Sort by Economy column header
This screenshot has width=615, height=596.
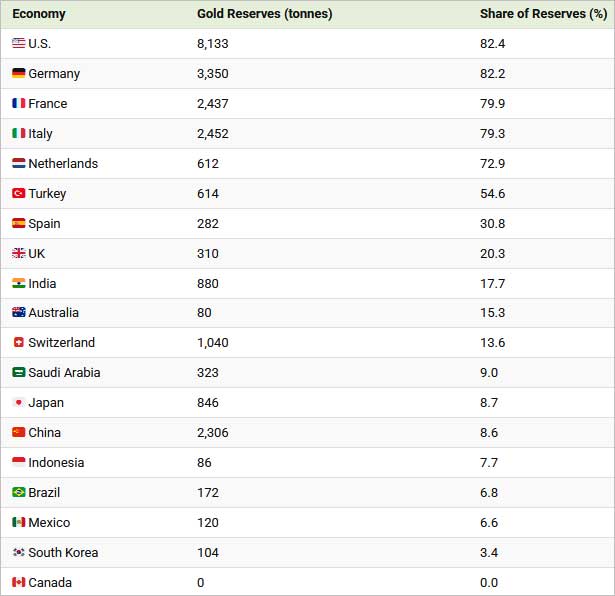(x=39, y=14)
